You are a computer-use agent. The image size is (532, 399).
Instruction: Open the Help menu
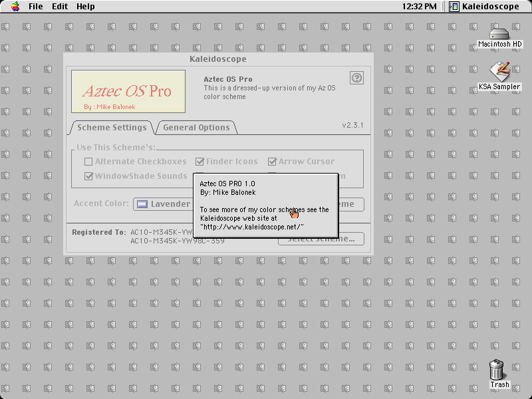point(86,7)
